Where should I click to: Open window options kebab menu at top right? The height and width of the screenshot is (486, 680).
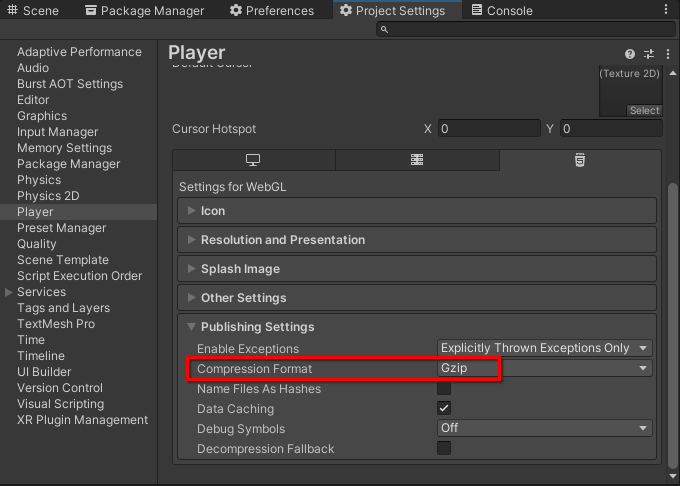pyautogui.click(x=666, y=10)
